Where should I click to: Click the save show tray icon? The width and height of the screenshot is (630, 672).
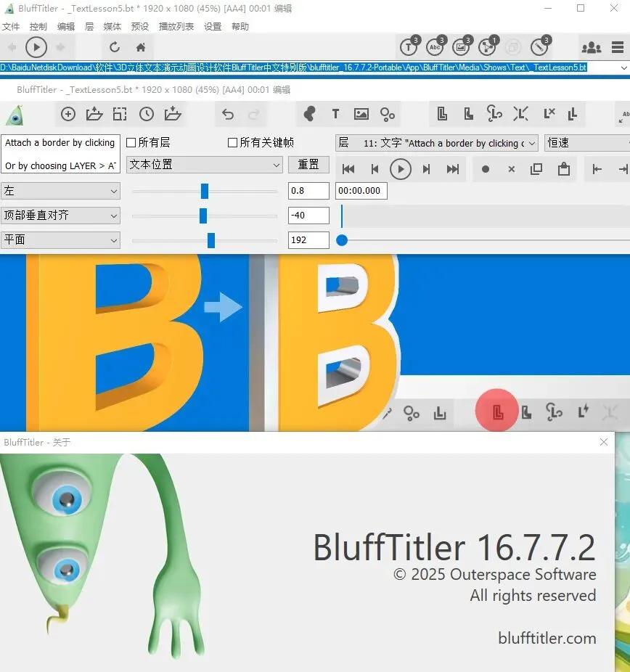click(x=173, y=113)
